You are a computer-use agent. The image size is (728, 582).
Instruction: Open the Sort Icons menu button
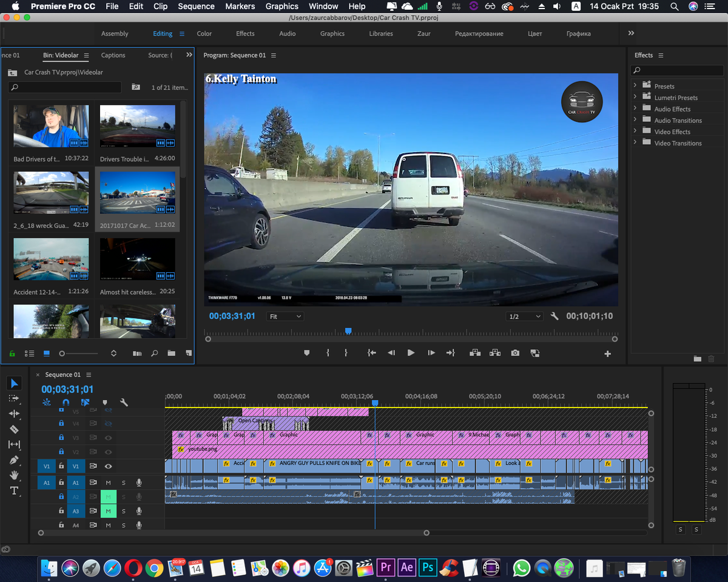point(113,353)
